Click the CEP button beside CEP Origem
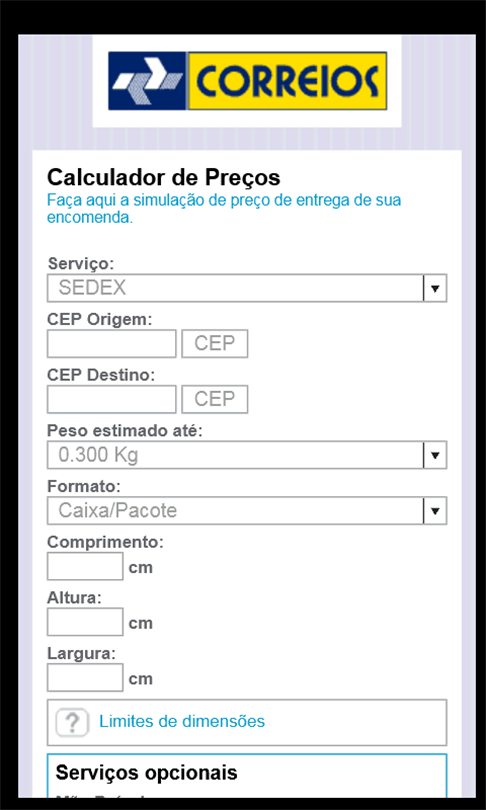The height and width of the screenshot is (810, 486). click(215, 344)
